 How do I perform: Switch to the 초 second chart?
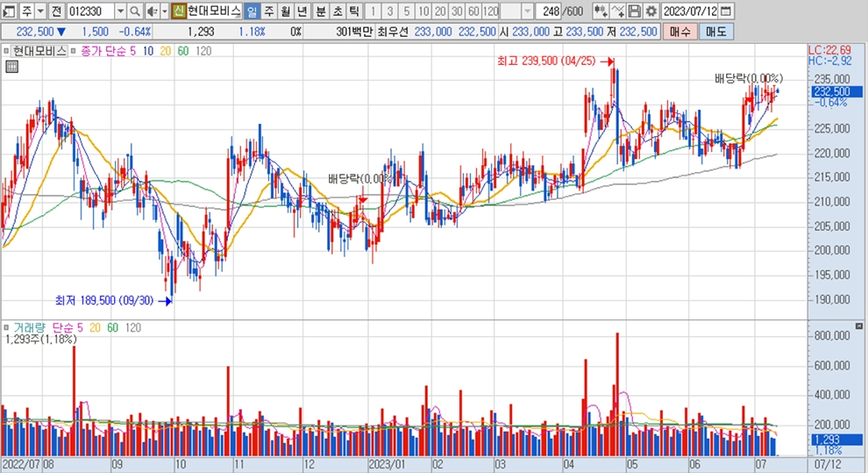tap(338, 11)
